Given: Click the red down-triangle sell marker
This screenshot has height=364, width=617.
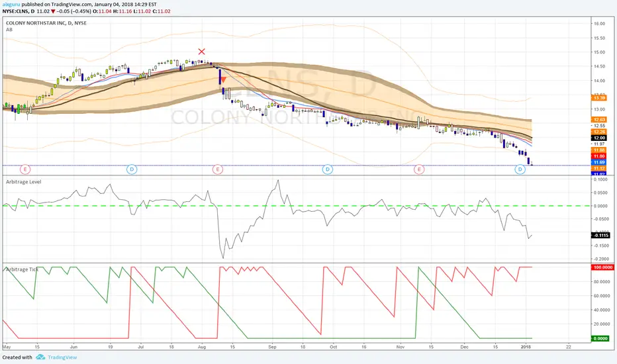Looking at the screenshot, I should tap(223, 80).
